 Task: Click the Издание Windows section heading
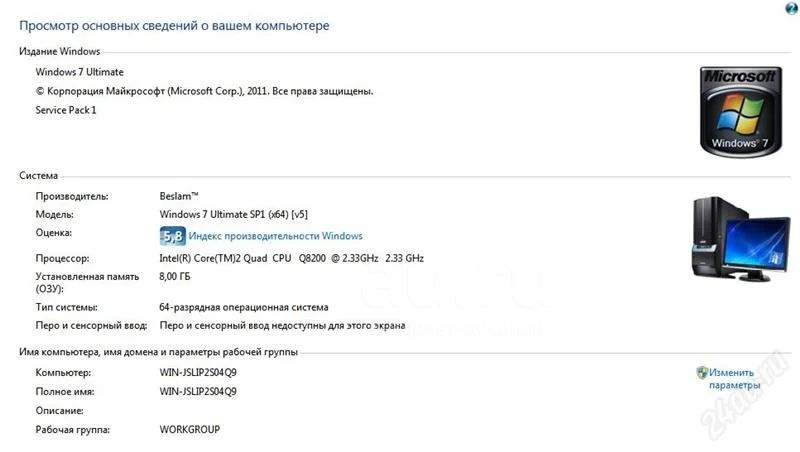60,52
